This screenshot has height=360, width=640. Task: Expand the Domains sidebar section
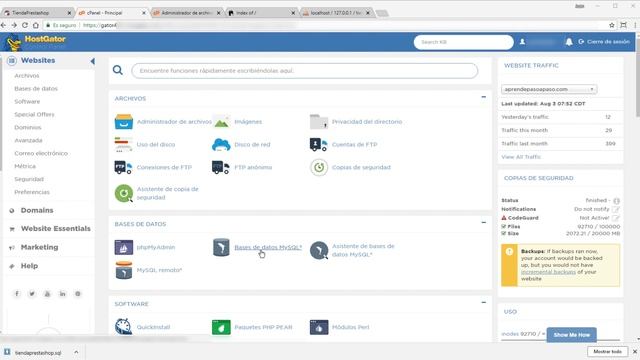click(37, 210)
